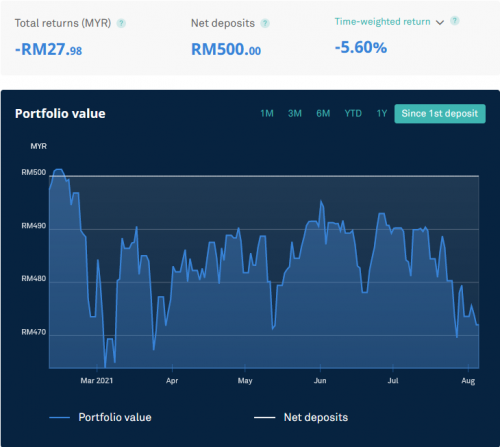
Task: Toggle Net deposits series in legend
Action: click(x=316, y=417)
